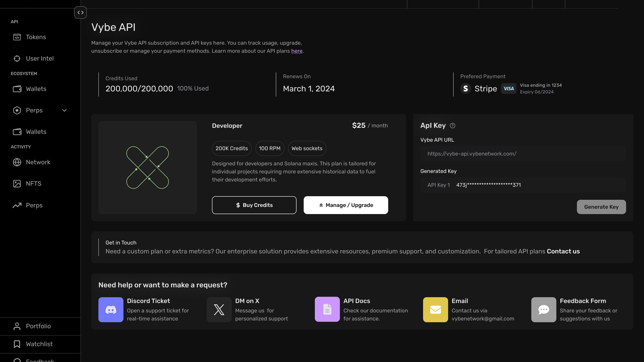Click the "Discord Ticket" heading
644x362 pixels.
148,301
